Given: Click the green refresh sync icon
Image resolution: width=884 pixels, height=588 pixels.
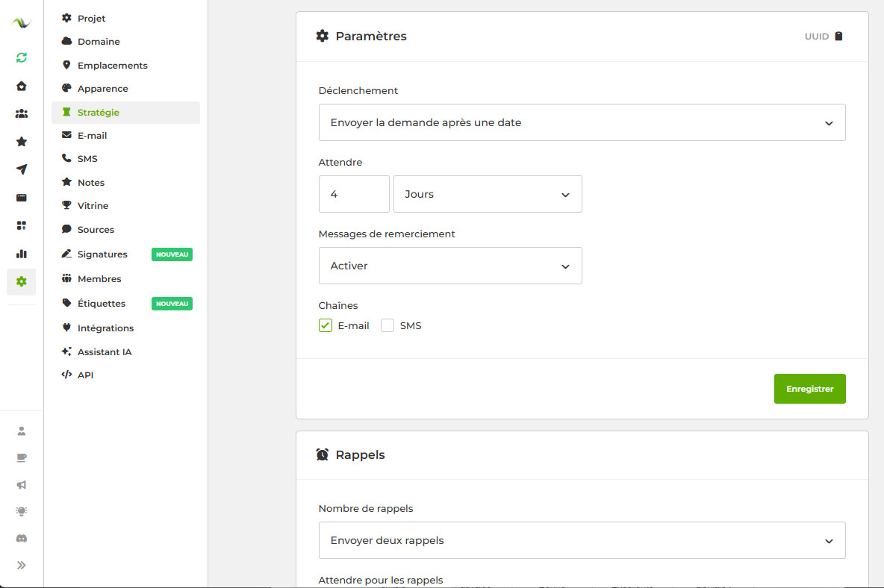Looking at the screenshot, I should pos(22,57).
